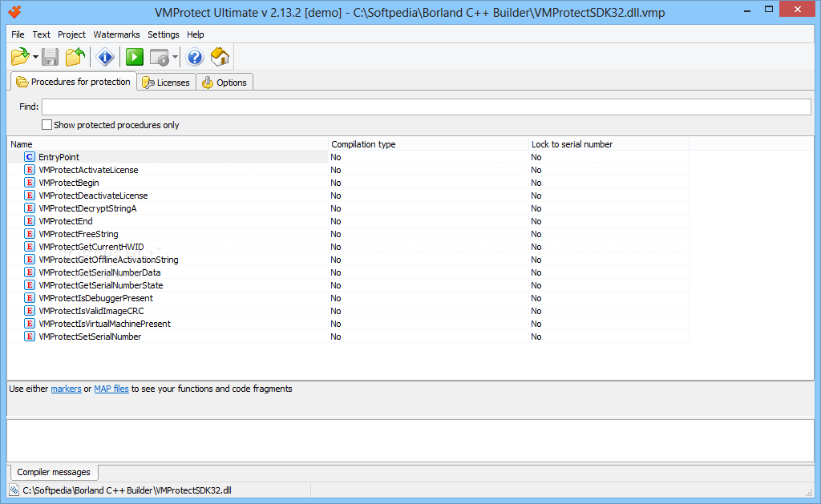
Task: Click the C icon beside EntryPoint
Action: click(x=30, y=156)
